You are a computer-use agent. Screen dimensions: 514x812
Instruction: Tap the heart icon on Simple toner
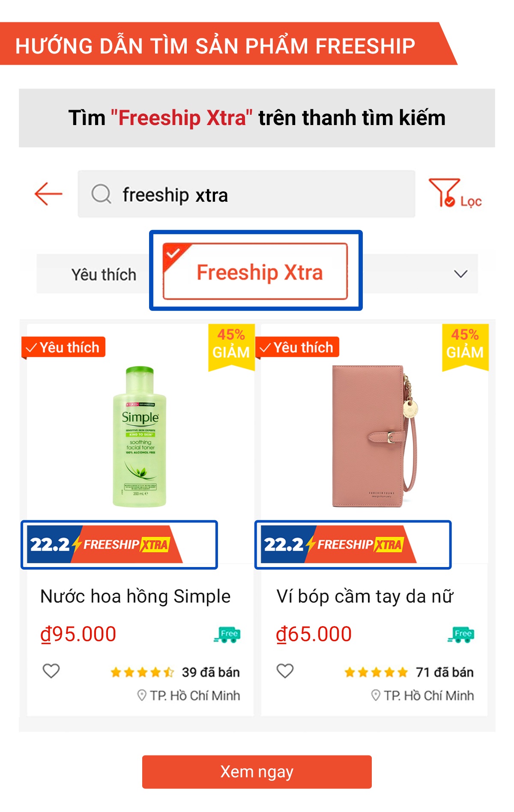click(51, 671)
